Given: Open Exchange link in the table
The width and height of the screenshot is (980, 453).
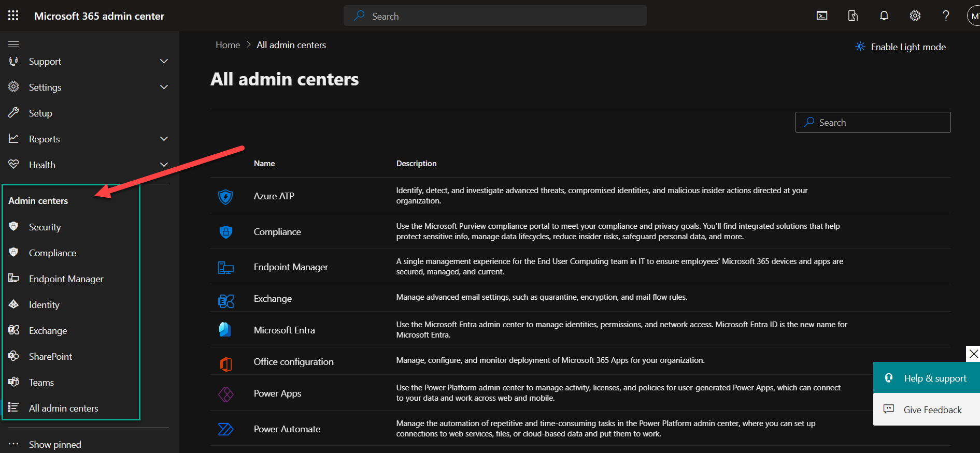Looking at the screenshot, I should [x=273, y=299].
